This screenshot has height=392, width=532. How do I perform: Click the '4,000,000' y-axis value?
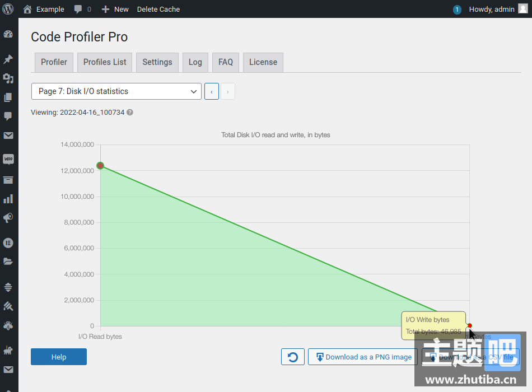[79, 274]
